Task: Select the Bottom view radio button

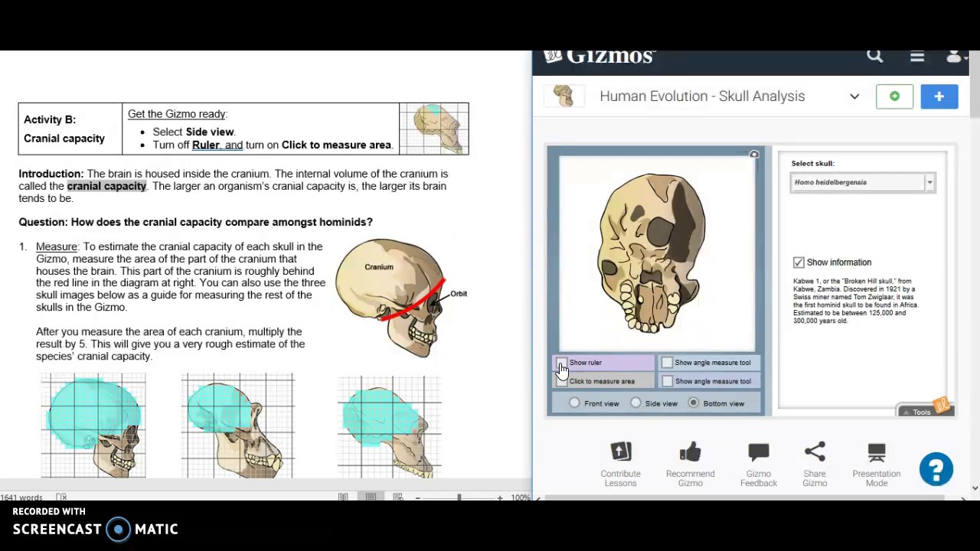Action: [x=693, y=403]
